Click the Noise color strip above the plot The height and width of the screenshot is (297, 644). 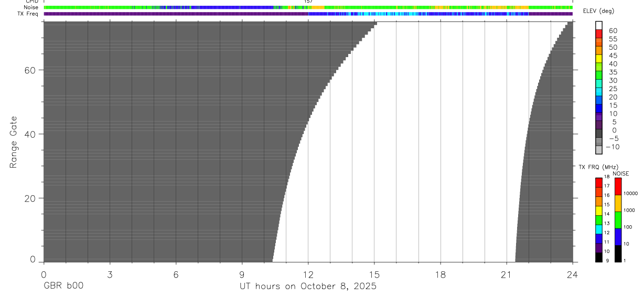[x=308, y=7]
